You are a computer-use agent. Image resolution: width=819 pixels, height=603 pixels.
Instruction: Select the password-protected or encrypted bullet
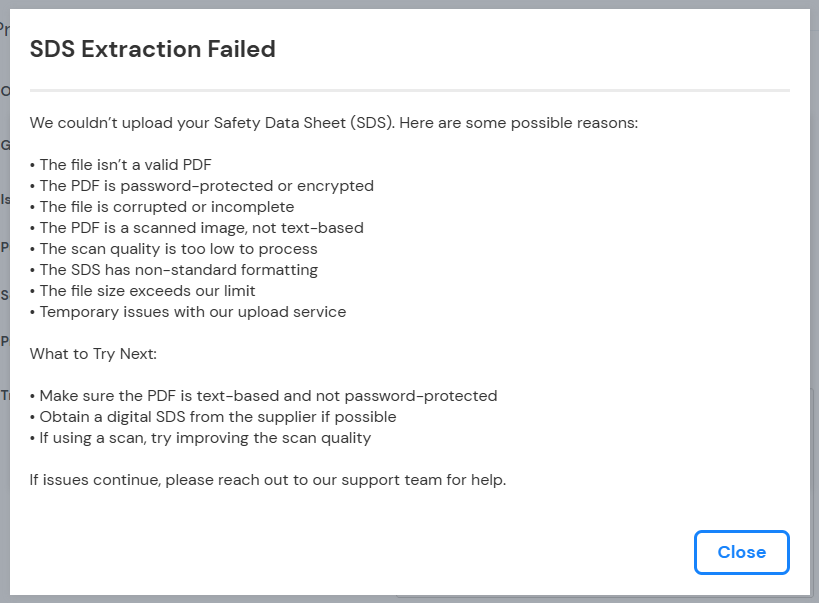[x=202, y=185]
